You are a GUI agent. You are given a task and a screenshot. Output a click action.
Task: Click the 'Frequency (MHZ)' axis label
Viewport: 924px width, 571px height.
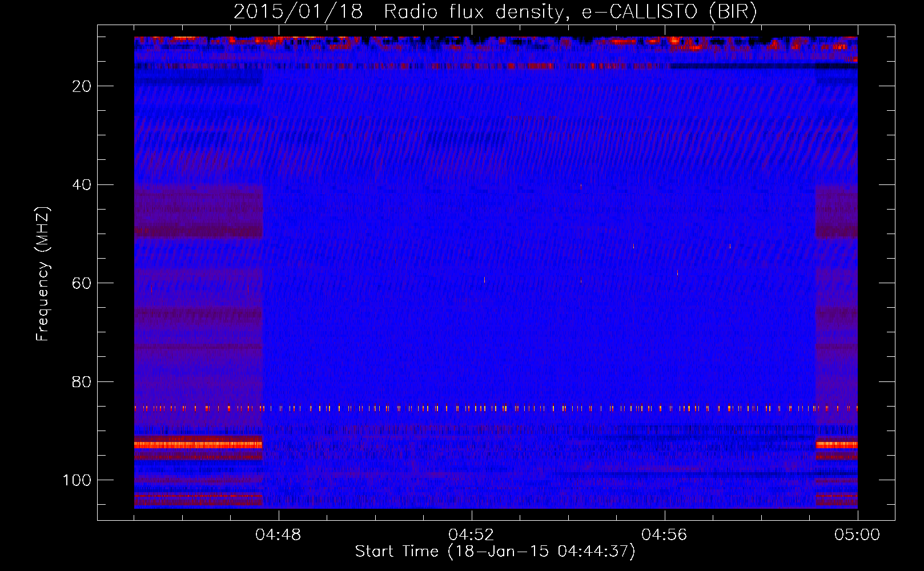(43, 274)
